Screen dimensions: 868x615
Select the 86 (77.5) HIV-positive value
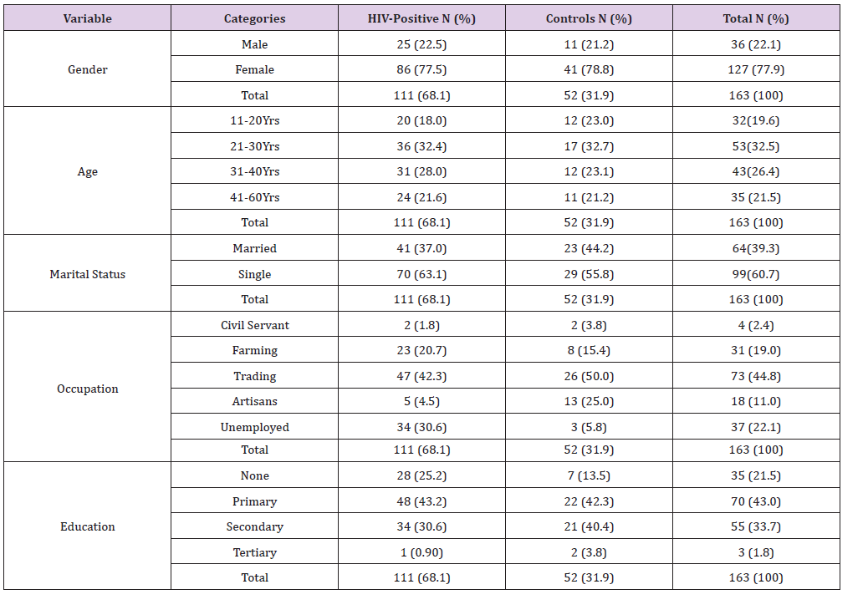(421, 69)
